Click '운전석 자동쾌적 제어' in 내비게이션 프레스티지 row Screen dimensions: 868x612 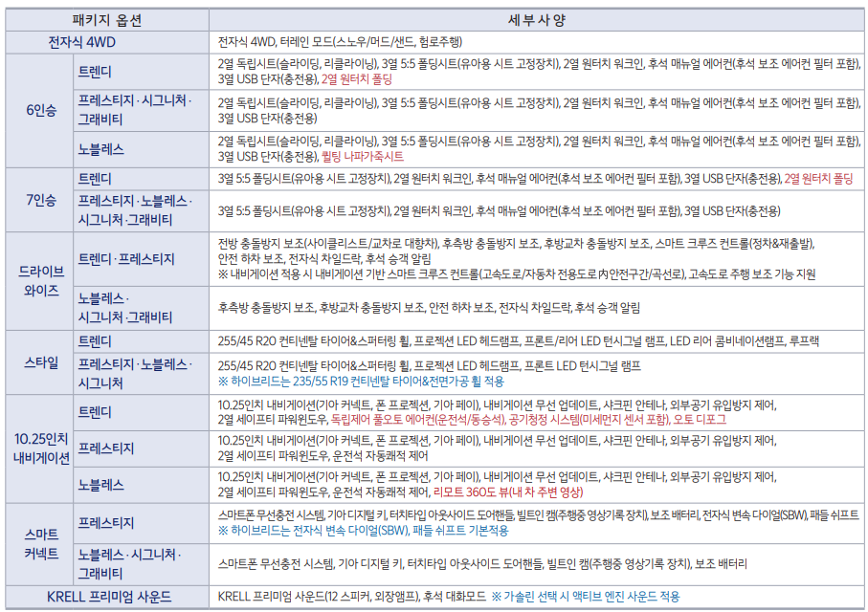coord(380,456)
